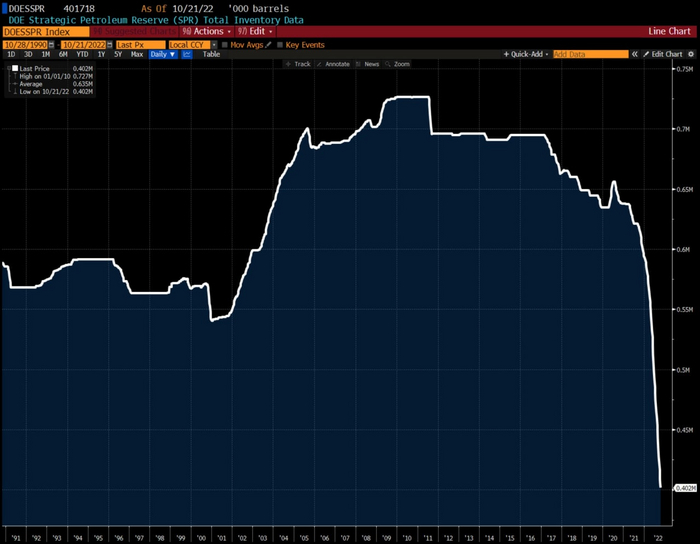Click the start date field 10/28/1990
This screenshot has width=700, height=544.
tap(25, 45)
